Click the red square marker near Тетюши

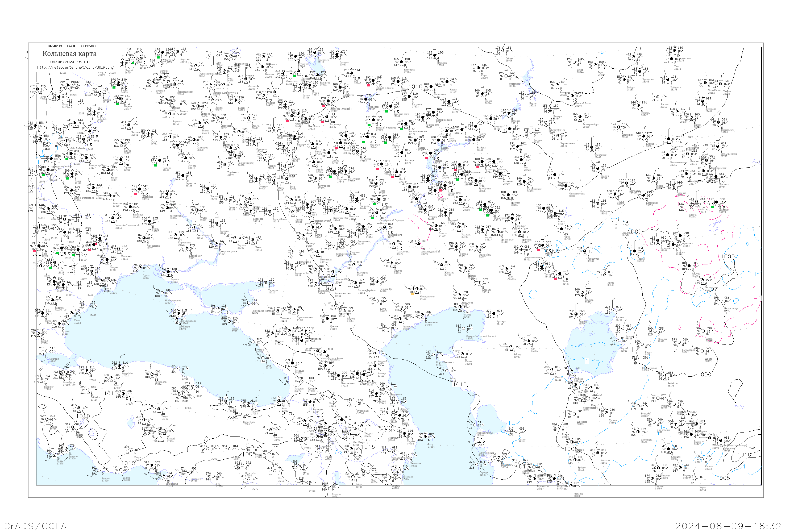click(426, 159)
